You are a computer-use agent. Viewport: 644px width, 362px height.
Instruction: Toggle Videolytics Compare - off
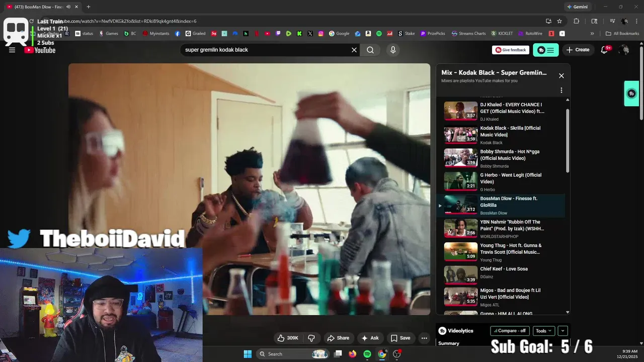(x=510, y=331)
